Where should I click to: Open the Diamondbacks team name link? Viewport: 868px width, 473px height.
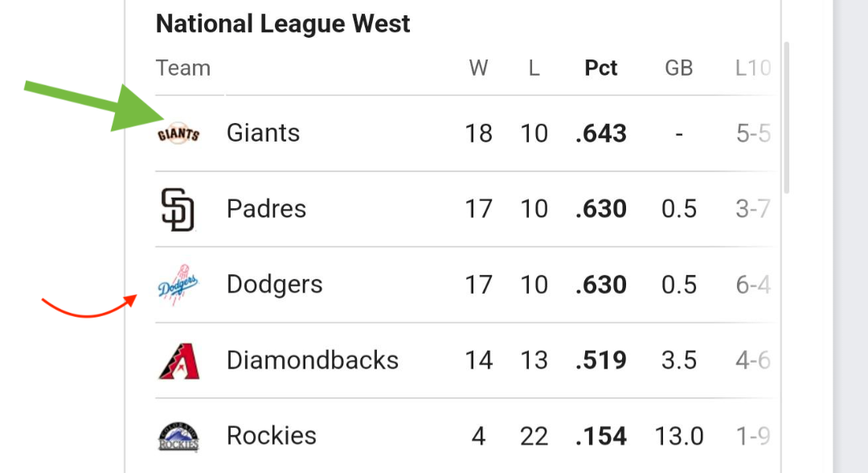coord(313,360)
